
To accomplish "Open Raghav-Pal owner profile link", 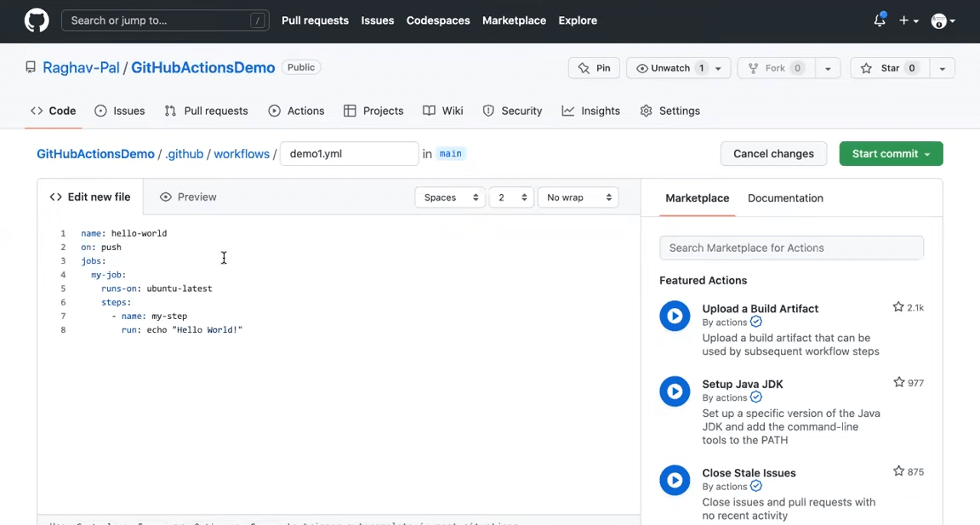I will click(x=81, y=67).
